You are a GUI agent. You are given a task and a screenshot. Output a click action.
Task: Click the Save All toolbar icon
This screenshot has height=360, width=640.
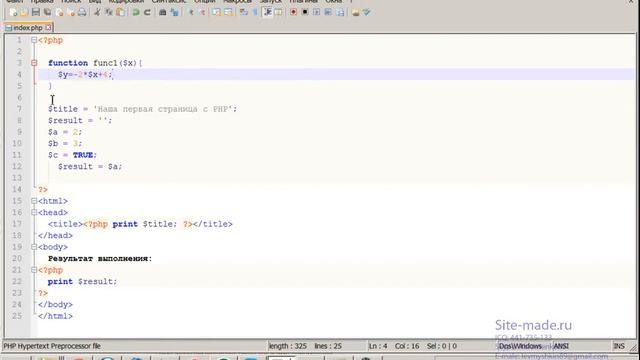pos(47,12)
